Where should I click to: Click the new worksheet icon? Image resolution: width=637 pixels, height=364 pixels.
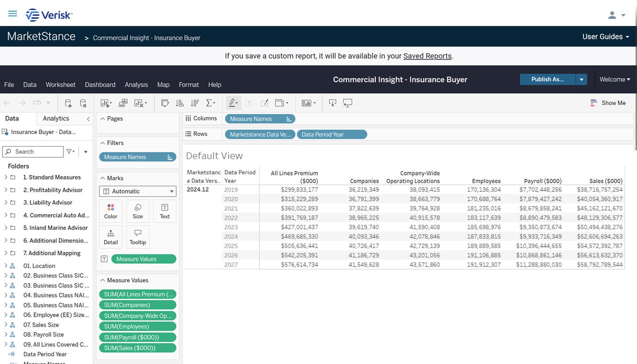[x=105, y=103]
